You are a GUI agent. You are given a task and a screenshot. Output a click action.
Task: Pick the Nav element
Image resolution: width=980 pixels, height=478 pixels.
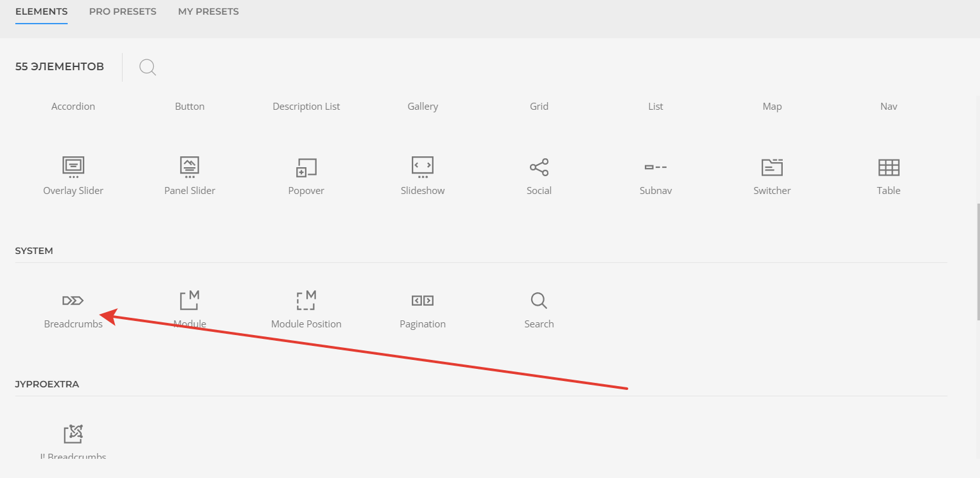coord(889,107)
